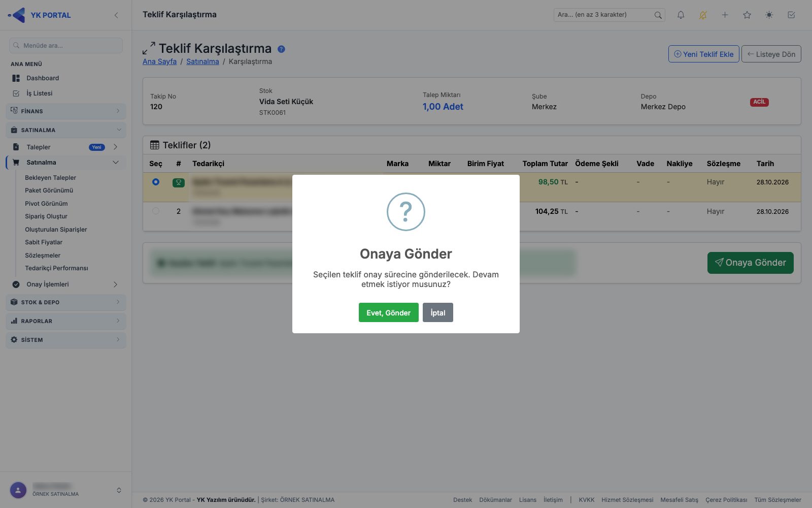This screenshot has height=508, width=812.
Task: Click the YK Portal logo
Action: [x=40, y=15]
